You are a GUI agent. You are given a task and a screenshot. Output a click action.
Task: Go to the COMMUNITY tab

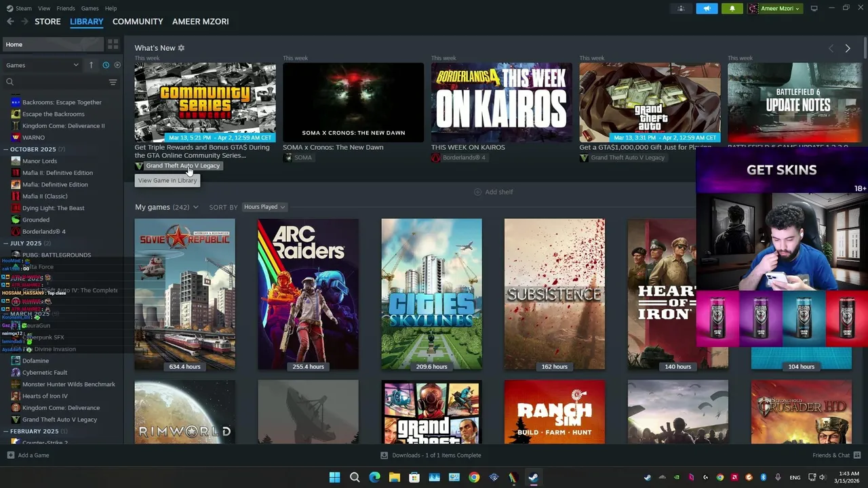point(138,22)
